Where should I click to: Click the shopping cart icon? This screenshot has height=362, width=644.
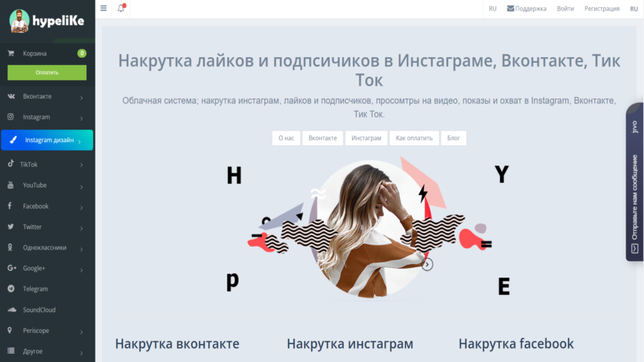tap(11, 53)
